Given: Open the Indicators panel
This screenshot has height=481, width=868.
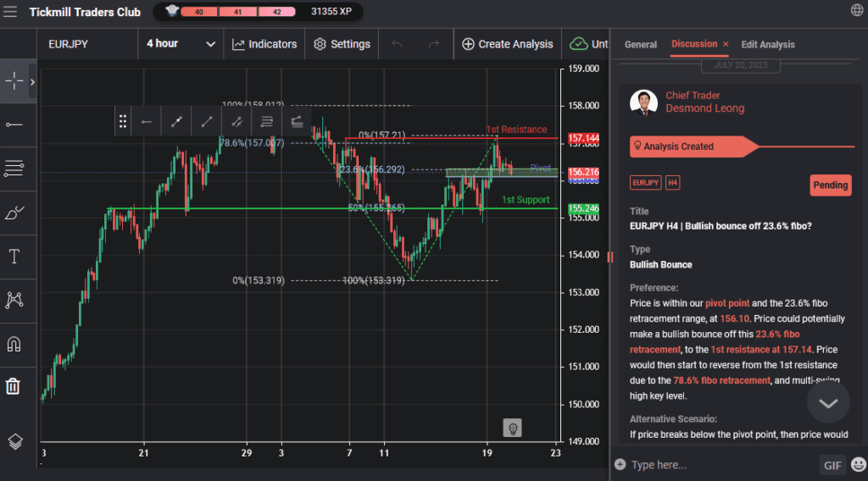Looking at the screenshot, I should pyautogui.click(x=264, y=44).
